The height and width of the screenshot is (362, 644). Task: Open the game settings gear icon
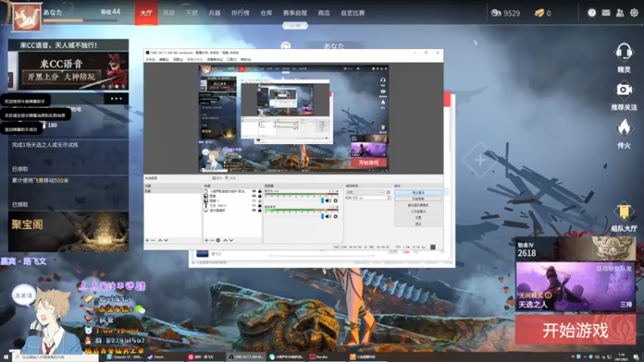634,13
